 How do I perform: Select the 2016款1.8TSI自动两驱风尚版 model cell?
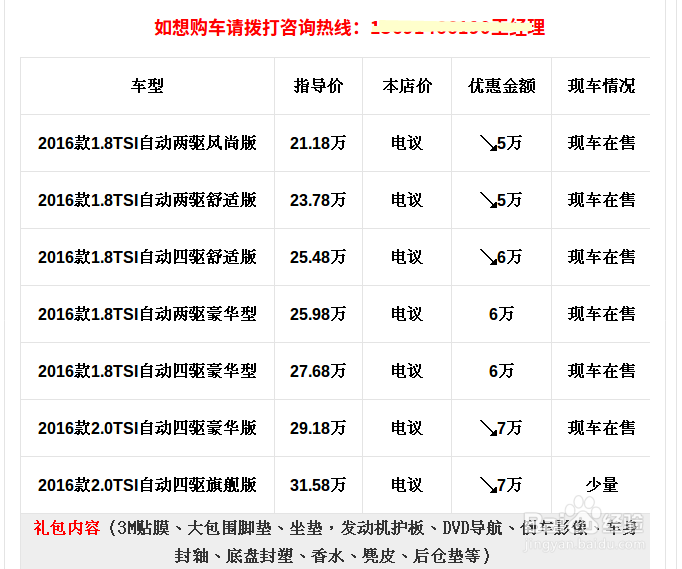coord(147,143)
